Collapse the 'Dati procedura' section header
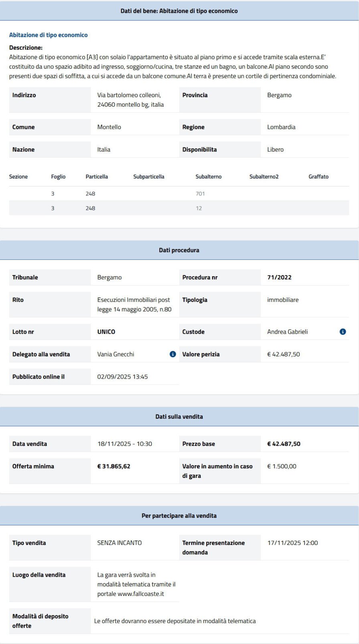The height and width of the screenshot is (644, 359). pyautogui.click(x=179, y=250)
